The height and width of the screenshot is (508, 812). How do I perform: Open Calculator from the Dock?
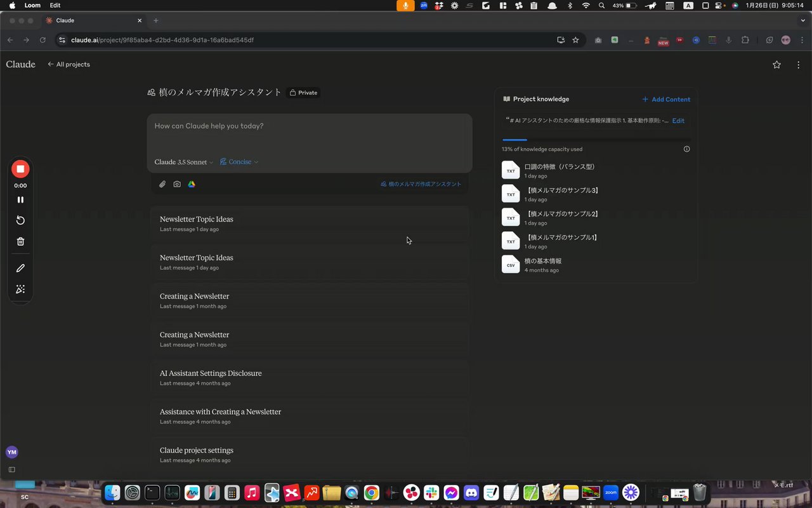[x=232, y=492]
